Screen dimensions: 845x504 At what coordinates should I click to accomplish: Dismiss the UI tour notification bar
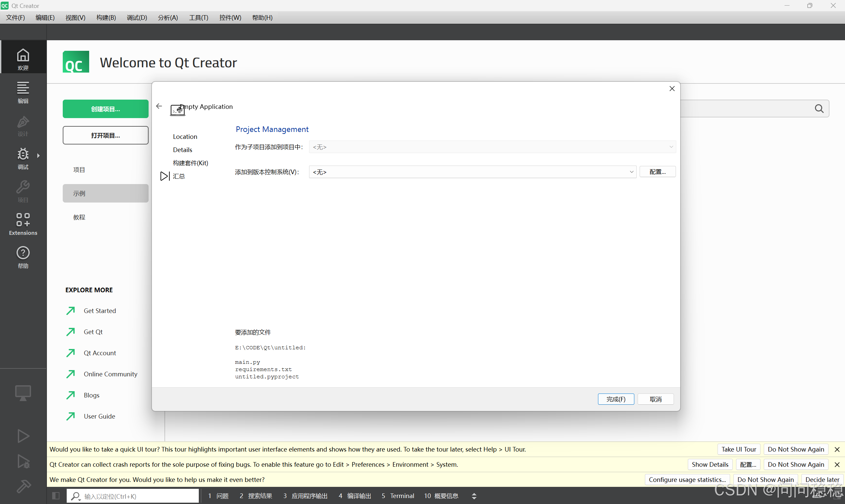point(837,449)
